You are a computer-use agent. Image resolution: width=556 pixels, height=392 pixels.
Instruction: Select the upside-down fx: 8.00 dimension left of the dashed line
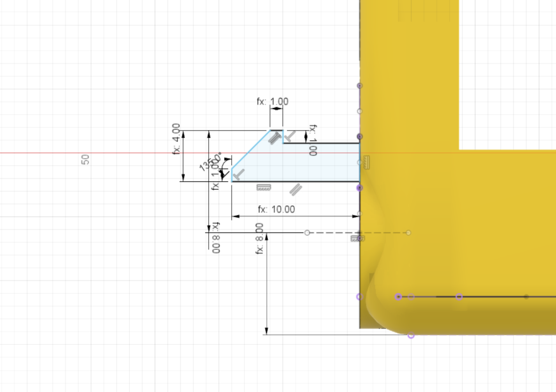216,237
